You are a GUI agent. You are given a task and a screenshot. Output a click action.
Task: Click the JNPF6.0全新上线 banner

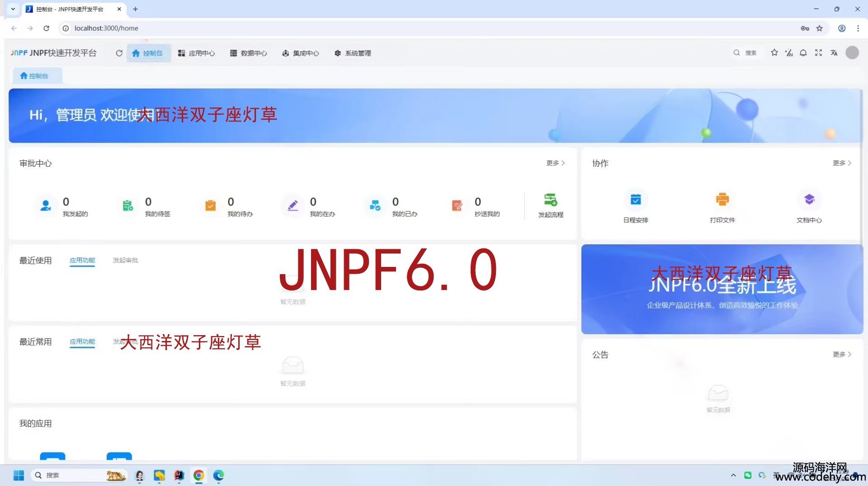[722, 289]
